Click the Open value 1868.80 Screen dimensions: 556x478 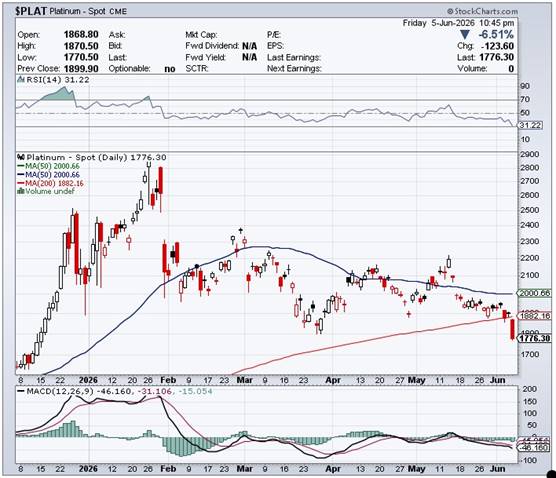pos(81,34)
